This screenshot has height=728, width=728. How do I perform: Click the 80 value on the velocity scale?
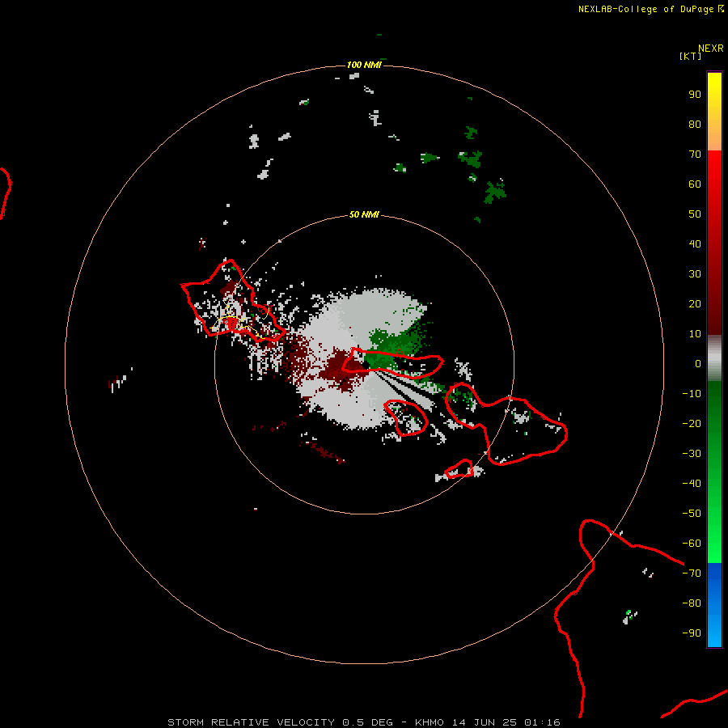click(x=695, y=125)
